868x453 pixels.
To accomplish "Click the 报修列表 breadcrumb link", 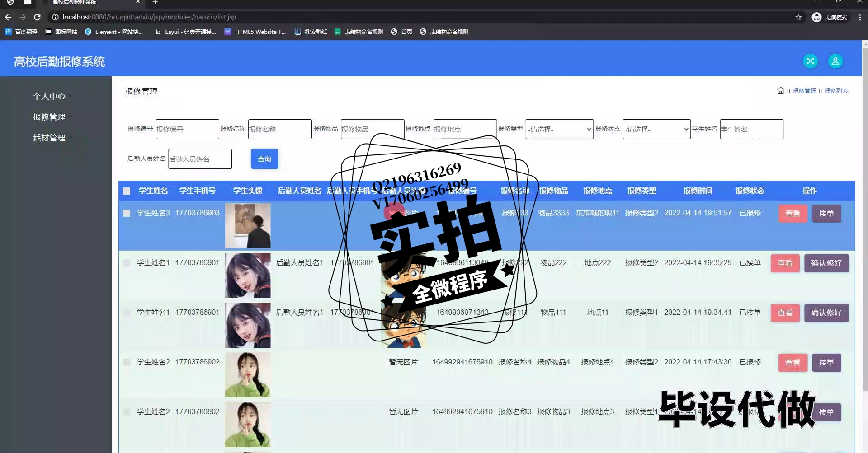I will (x=836, y=91).
